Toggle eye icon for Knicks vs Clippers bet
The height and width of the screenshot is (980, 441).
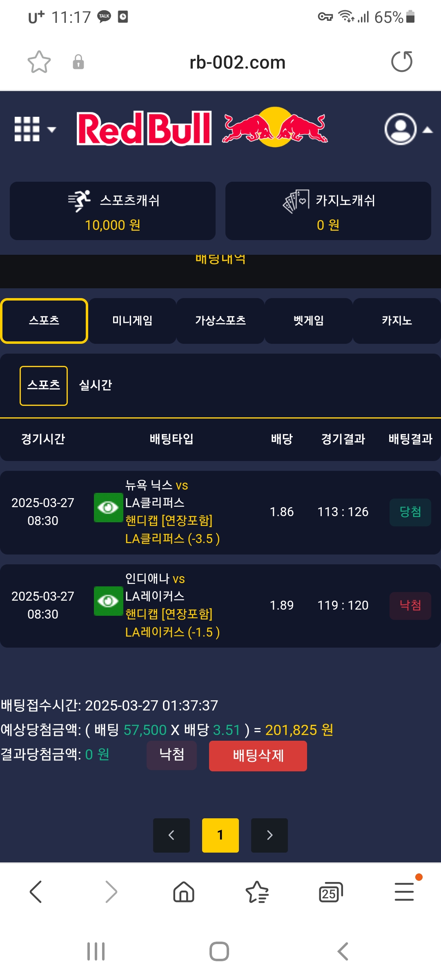coord(108,508)
